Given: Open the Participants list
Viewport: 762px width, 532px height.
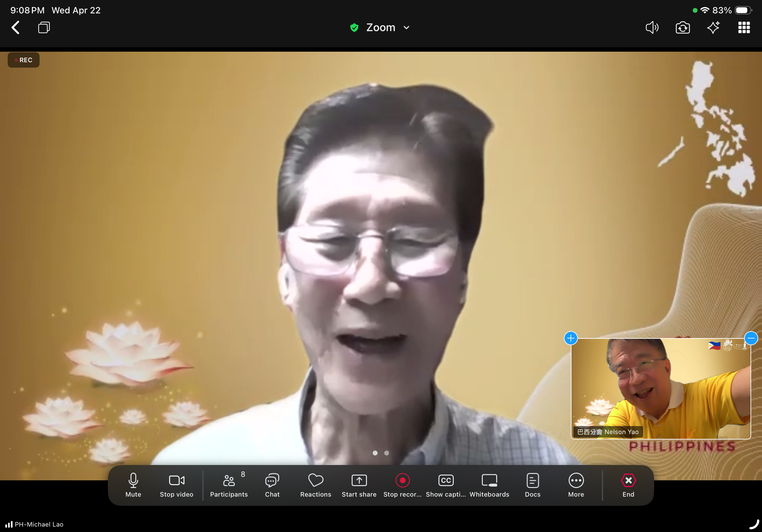Looking at the screenshot, I should click(229, 484).
